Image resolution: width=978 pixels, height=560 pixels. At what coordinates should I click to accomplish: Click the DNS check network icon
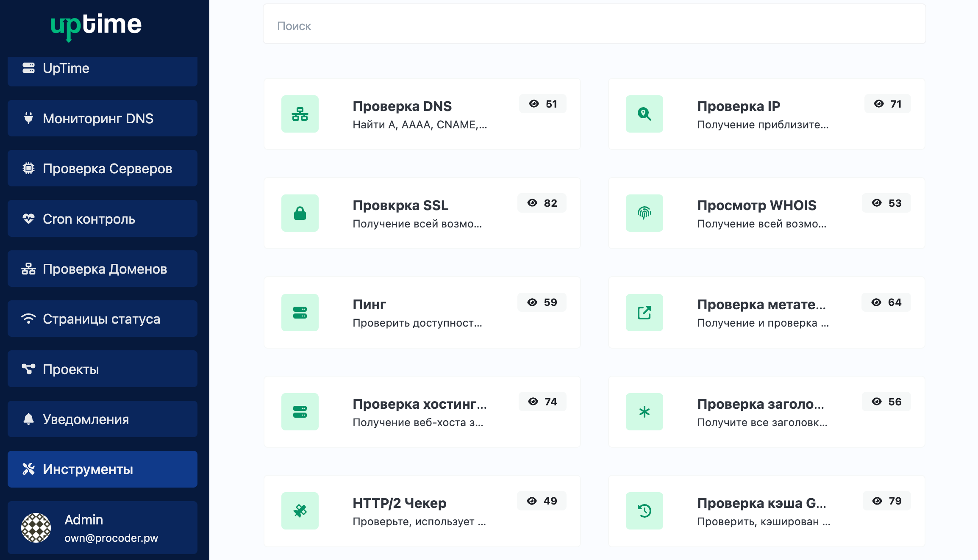[x=300, y=114]
